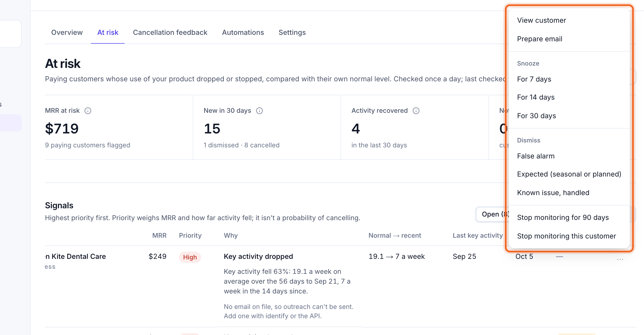This screenshot has height=335, width=644.
Task: Open row actions ellipsis for Kite Dental Care
Action: pos(620,259)
